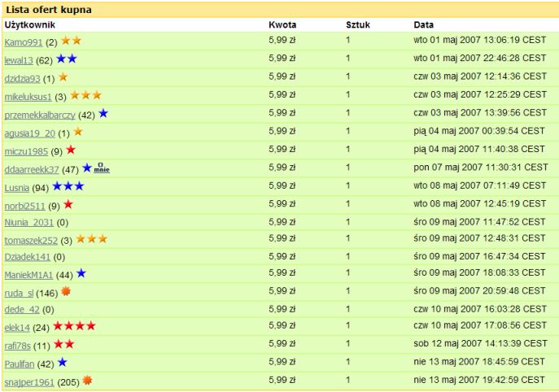
Task: Click the Data column header
Action: click(424, 25)
